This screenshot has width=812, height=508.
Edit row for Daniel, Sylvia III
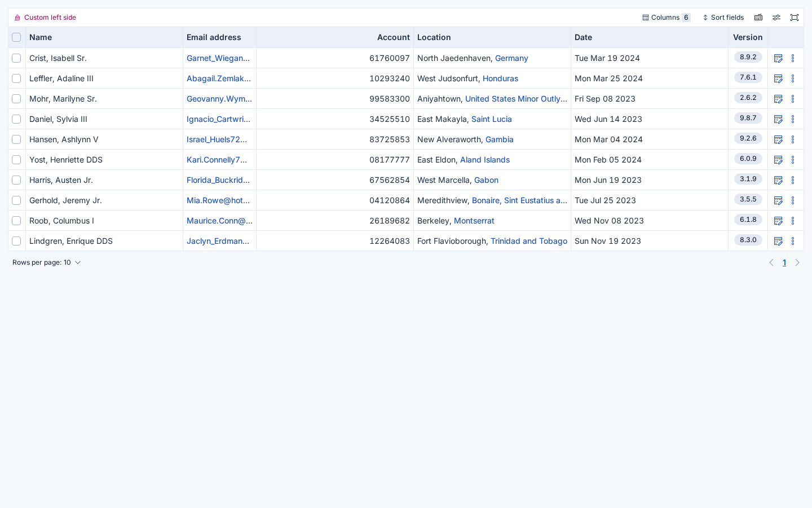tap(778, 119)
